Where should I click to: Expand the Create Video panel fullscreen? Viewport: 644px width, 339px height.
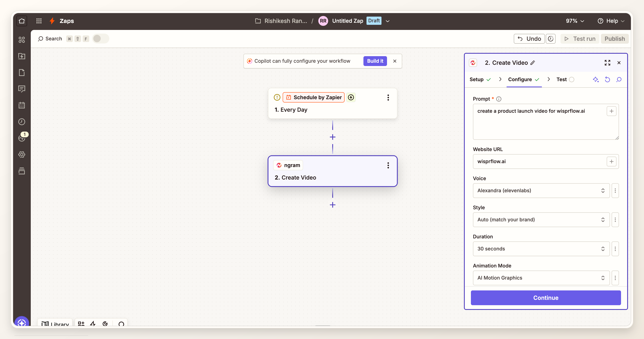(607, 63)
